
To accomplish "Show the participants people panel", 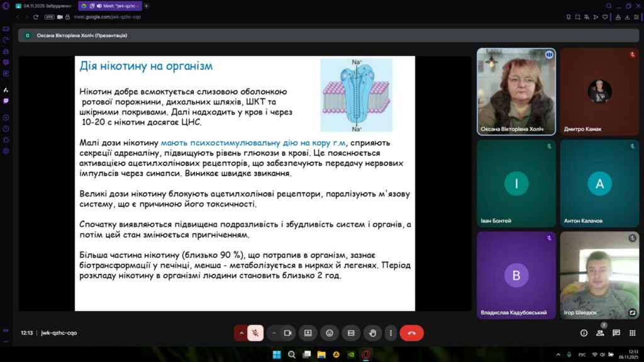I will pos(600,332).
